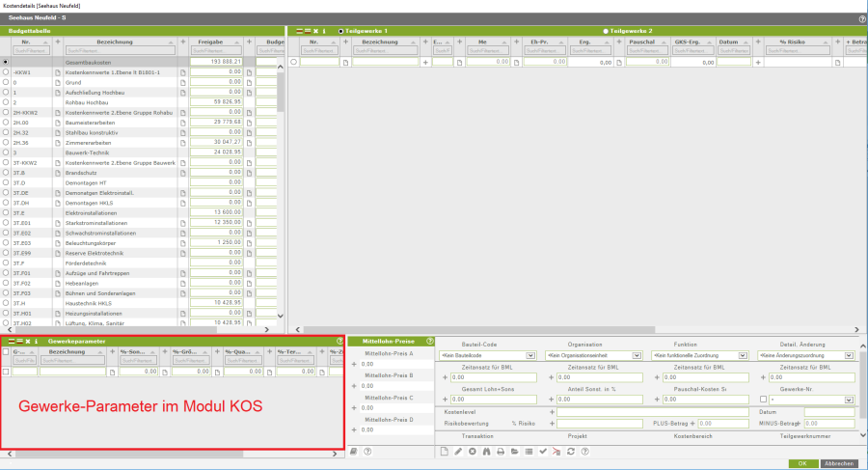This screenshot has width=868, height=470.
Task: Select radio button for Rohbau Hochbau row
Action: pyautogui.click(x=7, y=99)
